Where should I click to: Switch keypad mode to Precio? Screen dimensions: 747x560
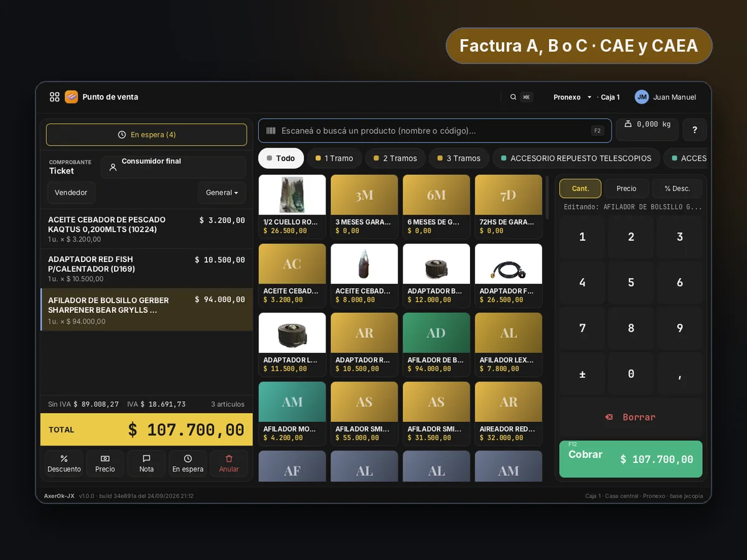click(x=626, y=189)
